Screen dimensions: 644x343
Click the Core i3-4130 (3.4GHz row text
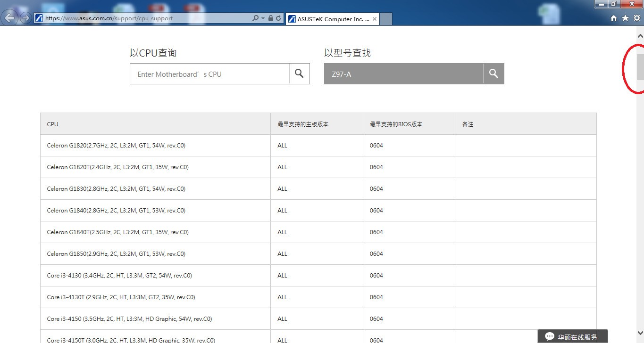119,276
